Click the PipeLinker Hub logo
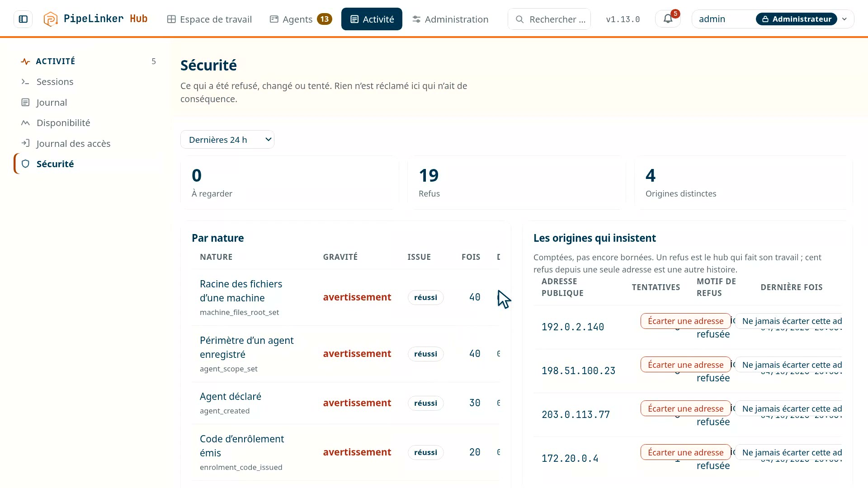Image resolution: width=868 pixels, height=488 pixels. click(95, 19)
